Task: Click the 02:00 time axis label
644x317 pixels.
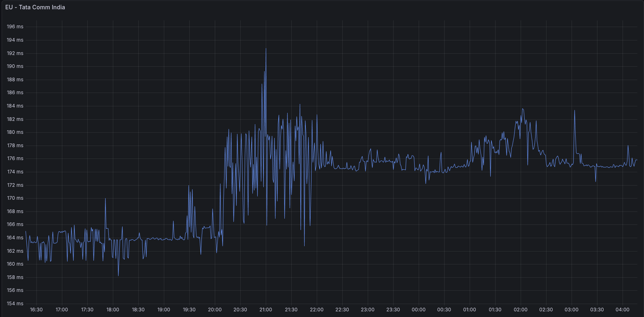Action: (520, 310)
